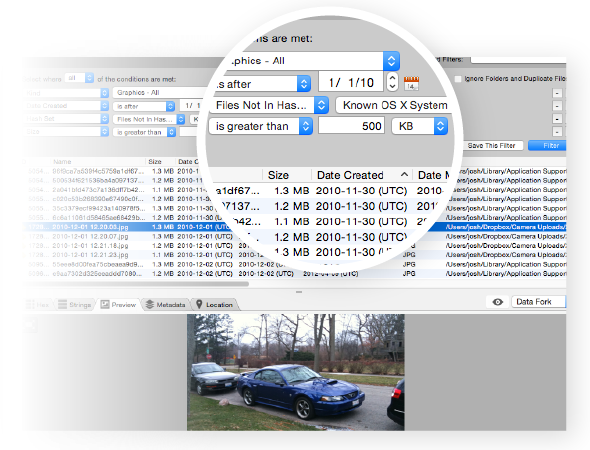Remove the Date Created condition with its minus button
The image size is (590, 450).
tap(557, 106)
